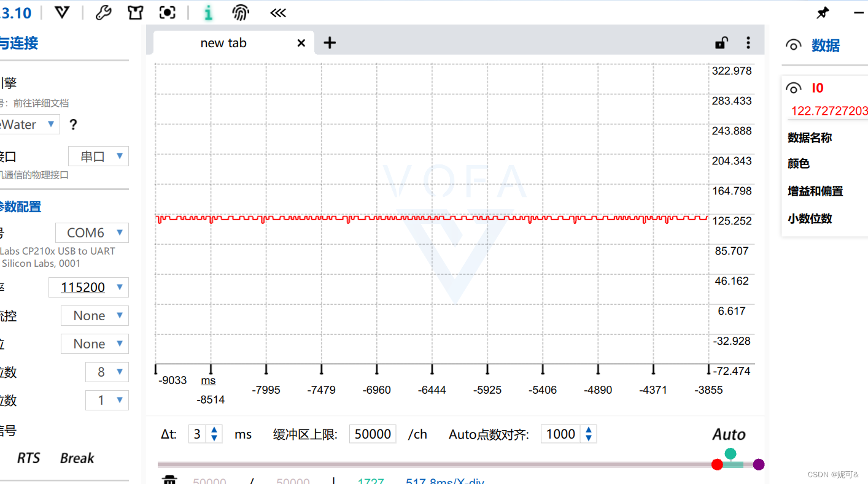
Task: Click the V logo icon in the toolbar
Action: pyautogui.click(x=61, y=12)
